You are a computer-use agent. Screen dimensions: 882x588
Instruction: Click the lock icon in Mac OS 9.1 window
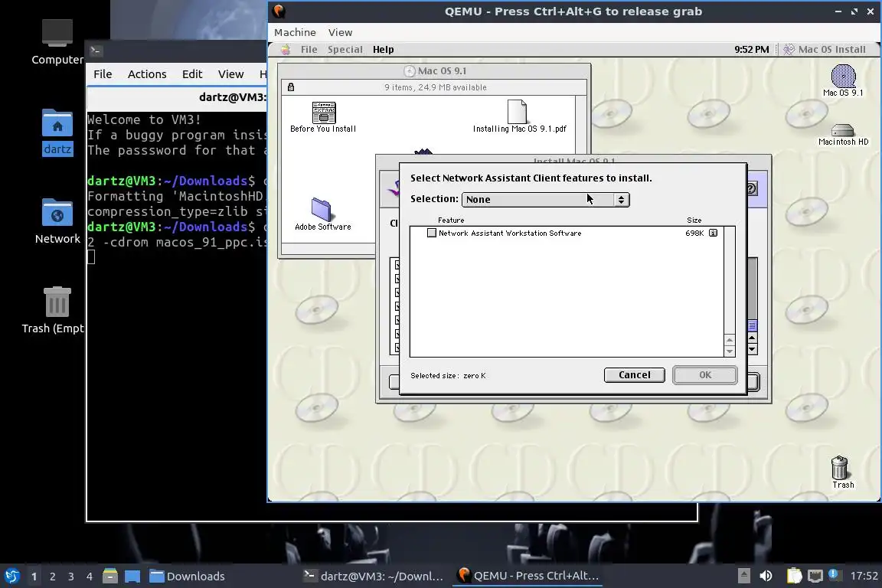291,87
